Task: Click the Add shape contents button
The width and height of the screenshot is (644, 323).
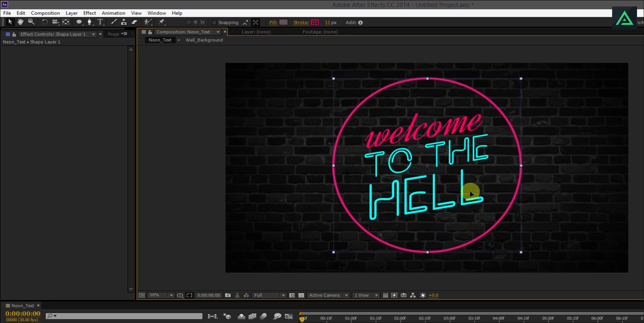Action: (x=361, y=22)
